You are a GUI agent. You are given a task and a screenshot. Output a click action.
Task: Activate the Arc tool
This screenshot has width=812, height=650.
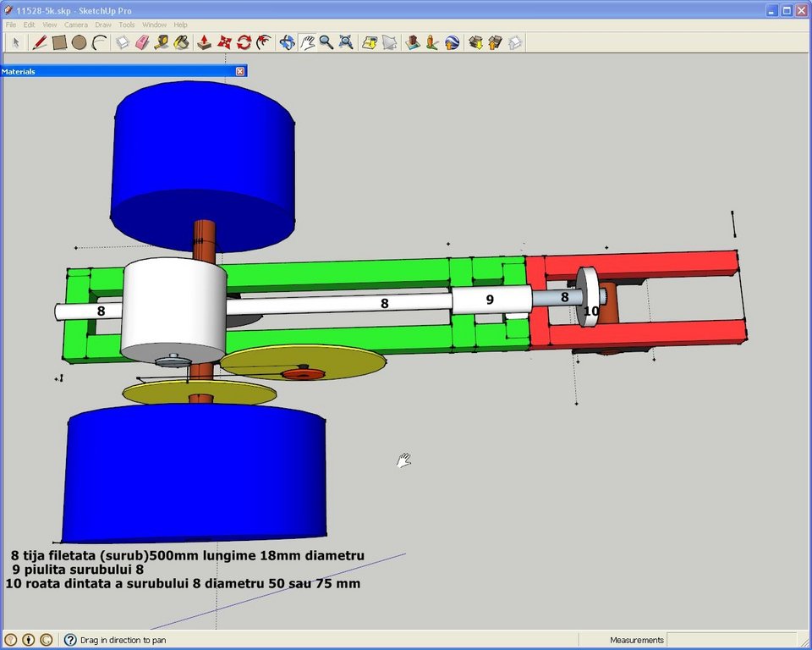pyautogui.click(x=99, y=42)
